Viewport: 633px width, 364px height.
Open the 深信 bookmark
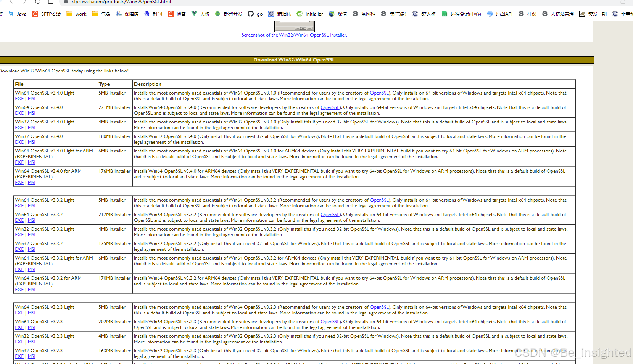coord(338,14)
